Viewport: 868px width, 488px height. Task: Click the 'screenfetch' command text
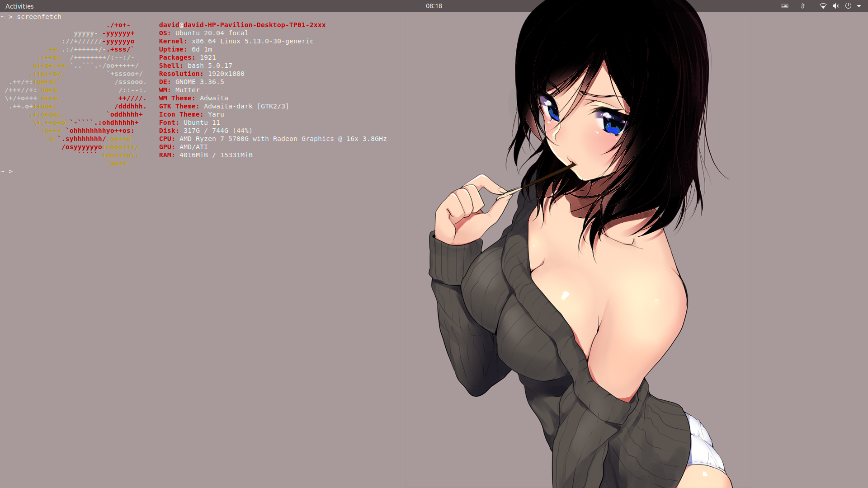click(x=39, y=17)
